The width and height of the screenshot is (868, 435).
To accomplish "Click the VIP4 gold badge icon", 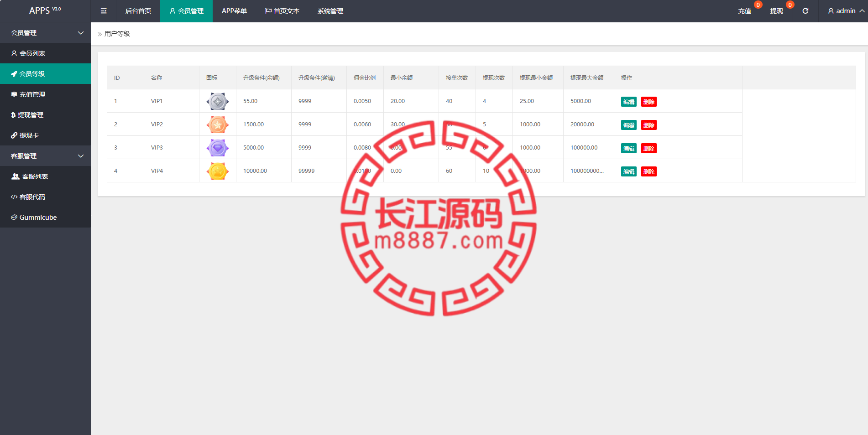I will click(x=218, y=171).
